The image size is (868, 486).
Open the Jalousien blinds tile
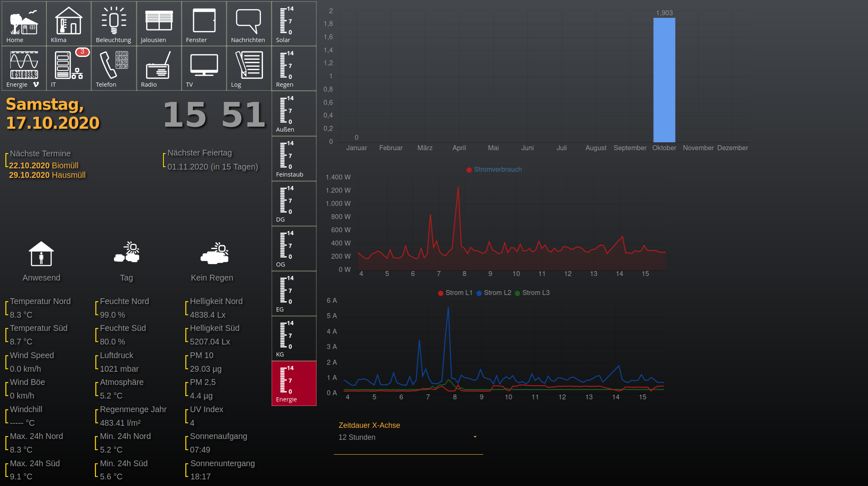pyautogui.click(x=158, y=24)
